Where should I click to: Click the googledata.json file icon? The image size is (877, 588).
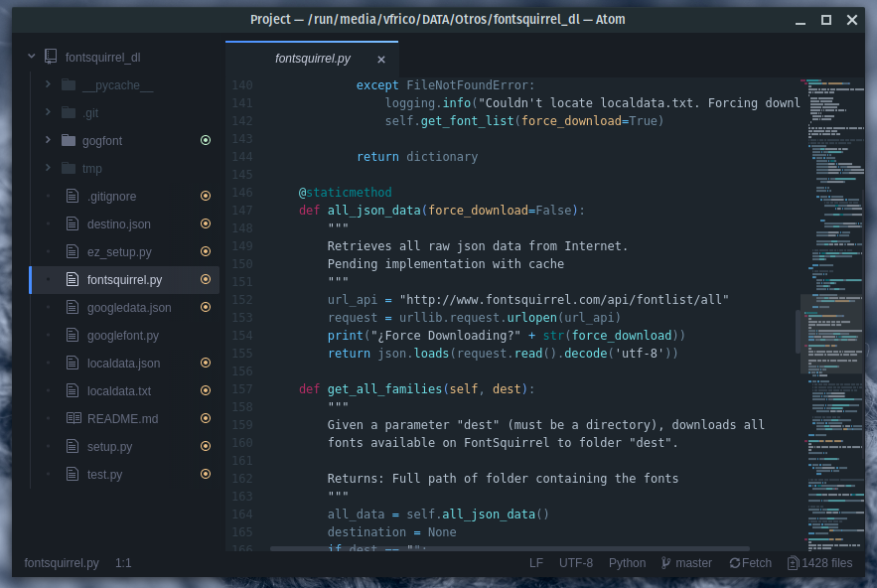(x=73, y=307)
